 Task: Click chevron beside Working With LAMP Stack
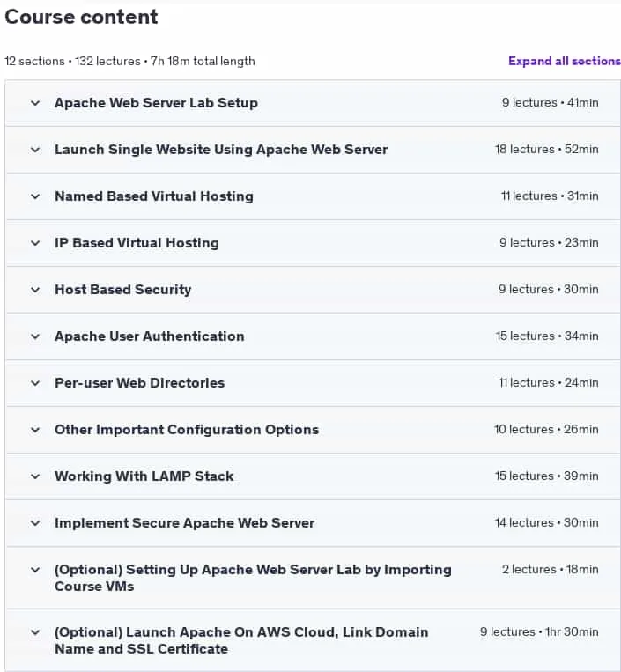pos(35,477)
